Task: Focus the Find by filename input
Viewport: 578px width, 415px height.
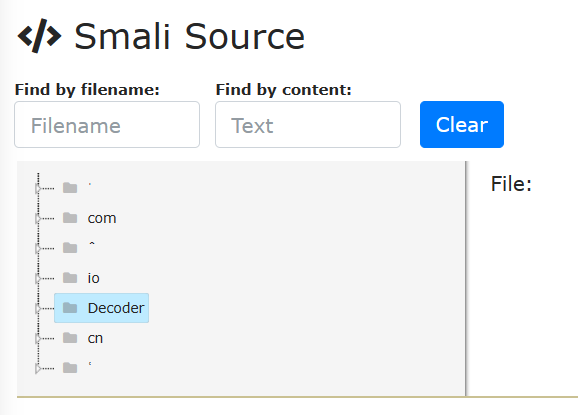Action: [x=107, y=125]
